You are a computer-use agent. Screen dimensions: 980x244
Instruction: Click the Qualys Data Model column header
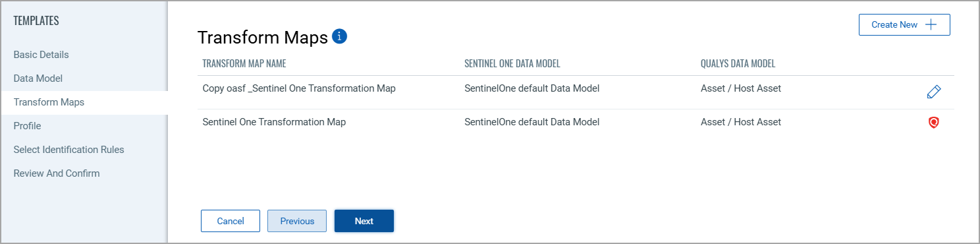[x=738, y=64]
